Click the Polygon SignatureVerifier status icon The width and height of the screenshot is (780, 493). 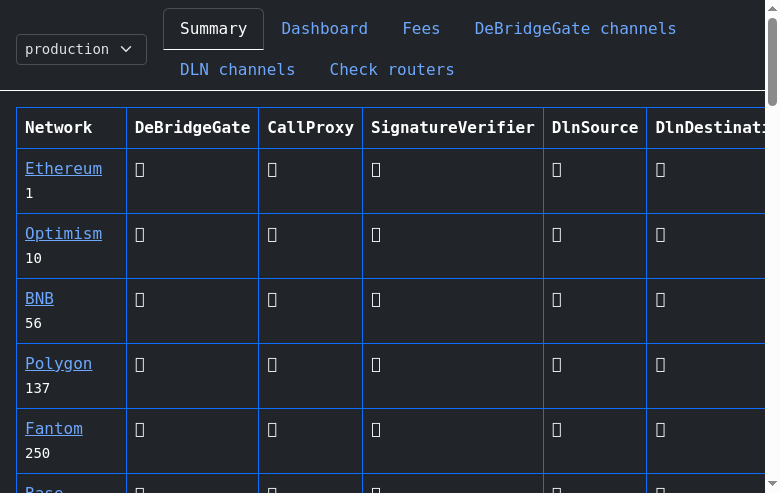(376, 365)
